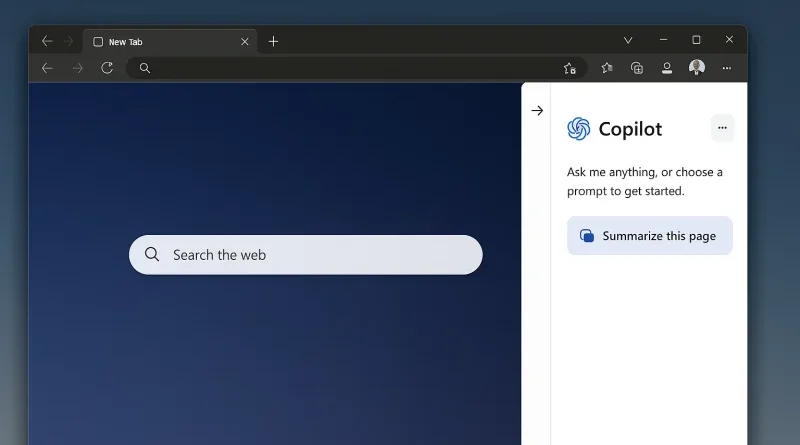Click the Summarize this page button
The width and height of the screenshot is (800, 445).
pyautogui.click(x=649, y=236)
